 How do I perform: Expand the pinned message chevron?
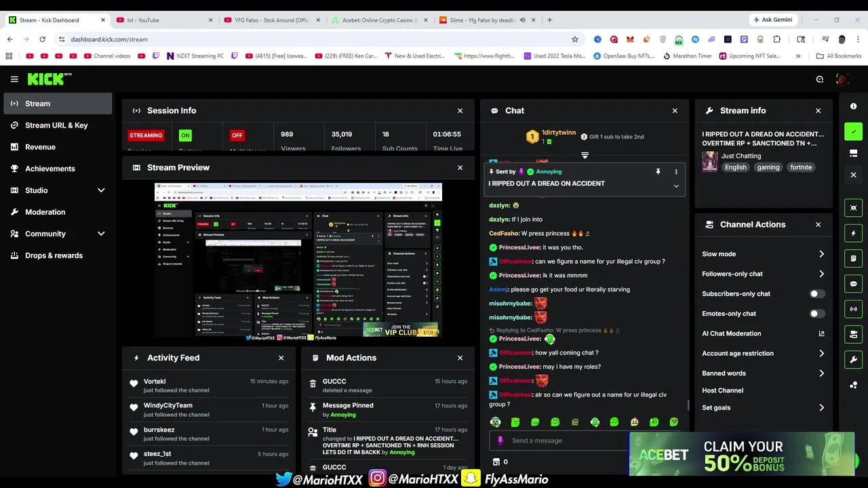click(675, 186)
